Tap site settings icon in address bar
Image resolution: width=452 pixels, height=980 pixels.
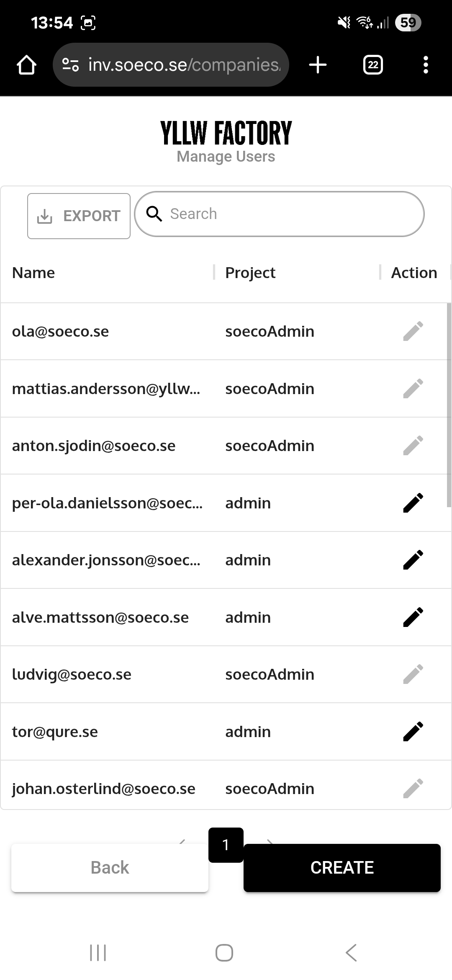coord(70,65)
